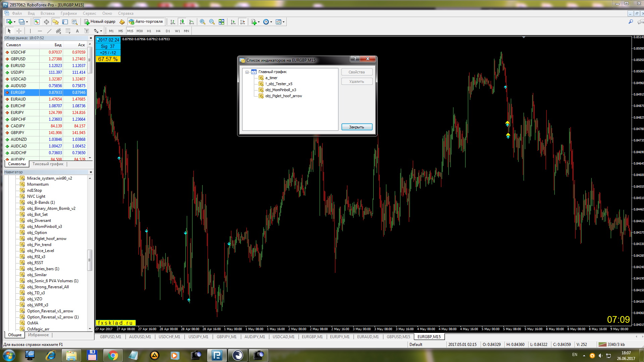Switch timeframe to M30
This screenshot has height=362, width=644.
click(x=140, y=31)
